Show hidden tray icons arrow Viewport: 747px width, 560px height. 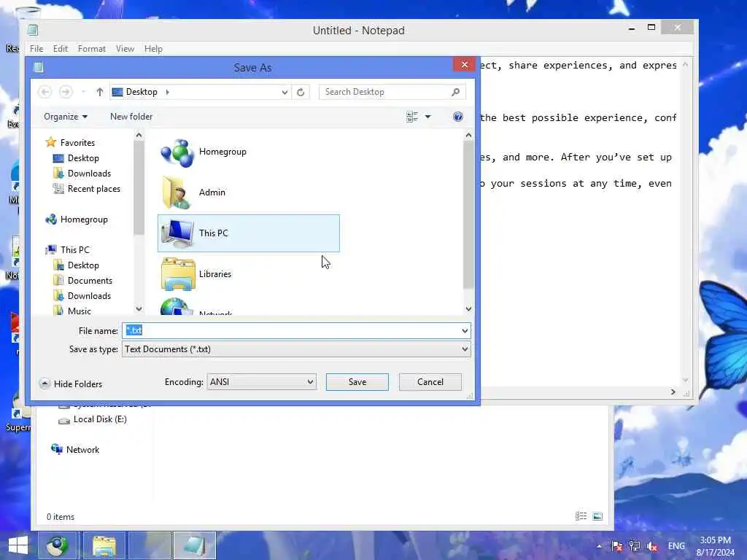(599, 546)
